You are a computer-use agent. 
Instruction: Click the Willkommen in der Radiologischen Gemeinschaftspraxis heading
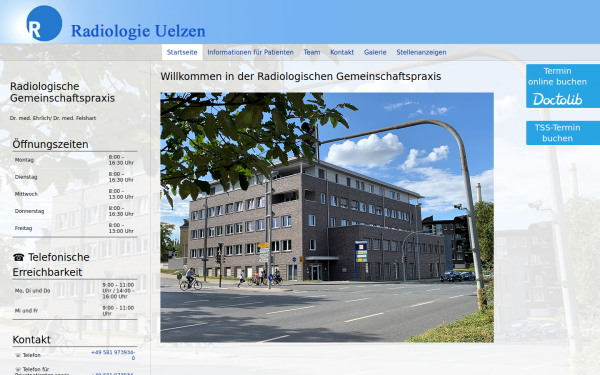pyautogui.click(x=301, y=77)
